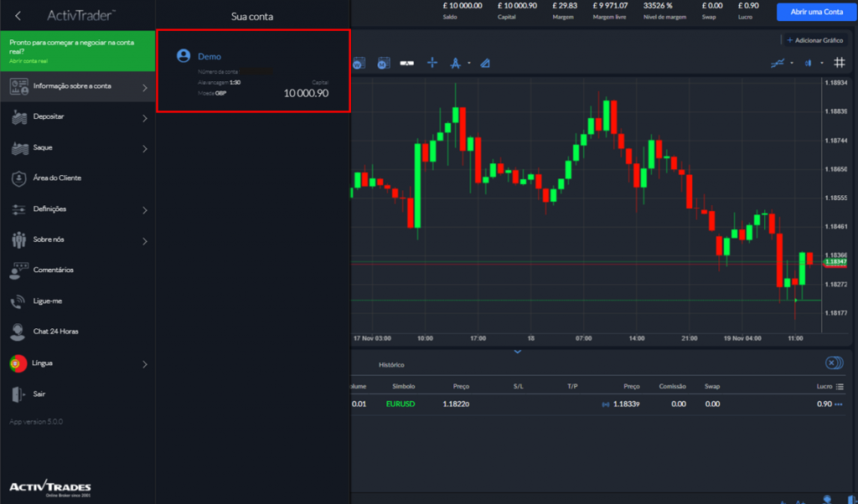Expand Informação sobre a conta chevron
858x504 pixels.
145,87
